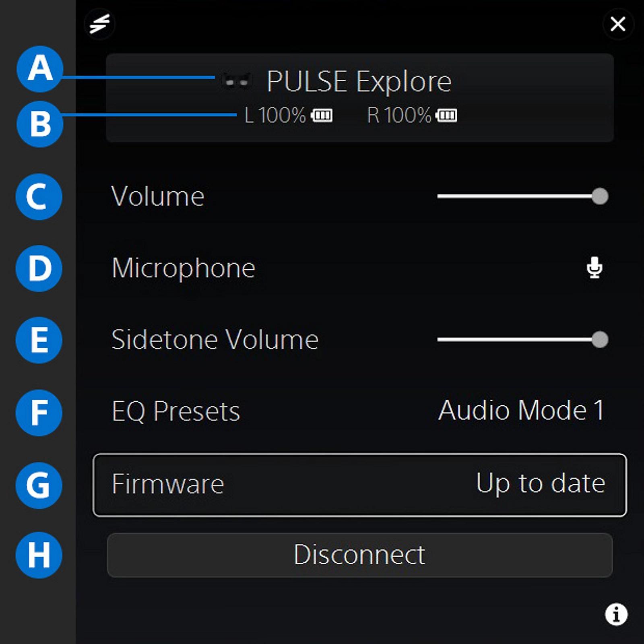The height and width of the screenshot is (644, 644).
Task: Click the Disconnect button
Action: pyautogui.click(x=360, y=555)
